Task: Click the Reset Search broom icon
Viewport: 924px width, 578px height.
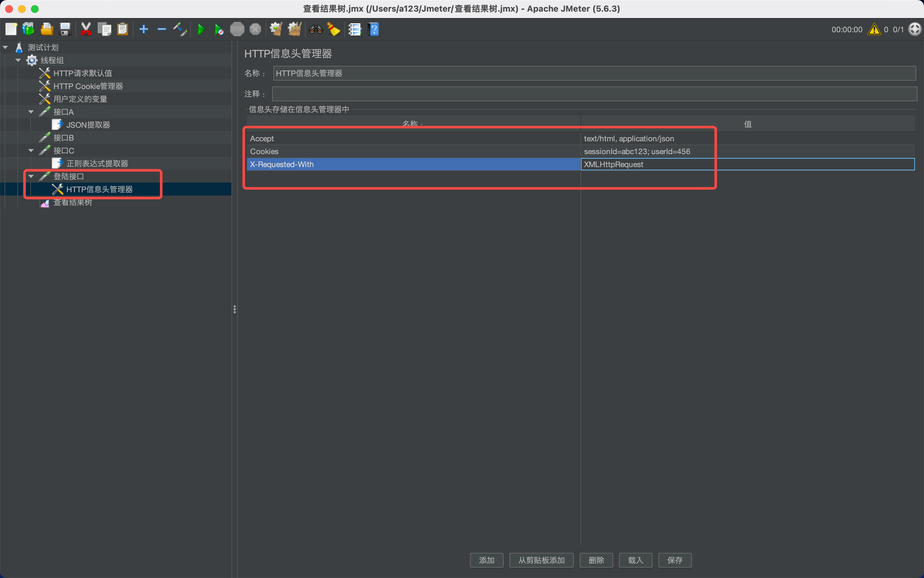Action: (334, 29)
